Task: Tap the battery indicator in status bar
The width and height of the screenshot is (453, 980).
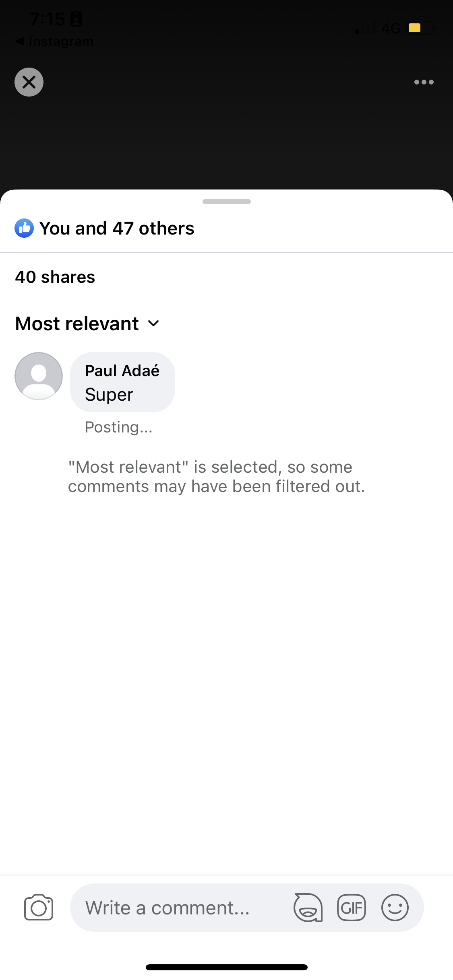Action: pos(420,28)
